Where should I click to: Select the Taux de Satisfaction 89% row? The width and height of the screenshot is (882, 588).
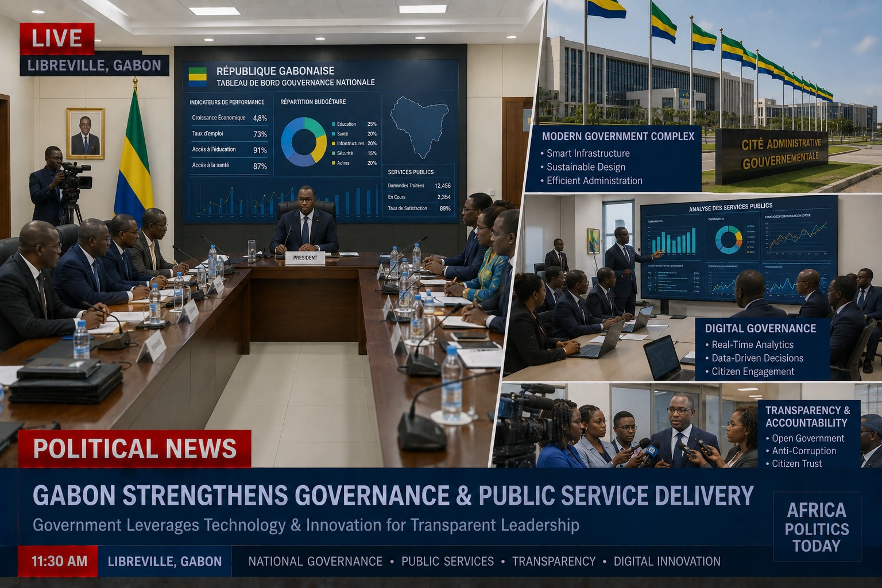pos(419,208)
